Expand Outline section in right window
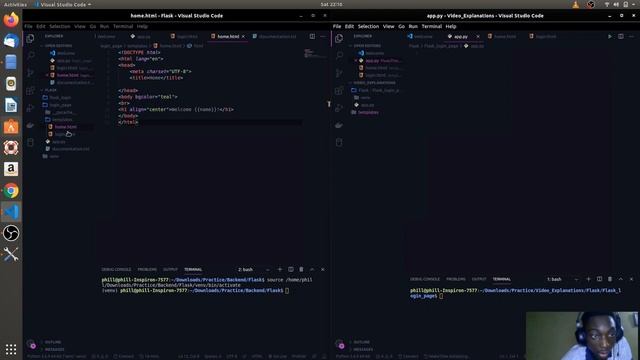The height and width of the screenshot is (360, 640). coord(360,342)
